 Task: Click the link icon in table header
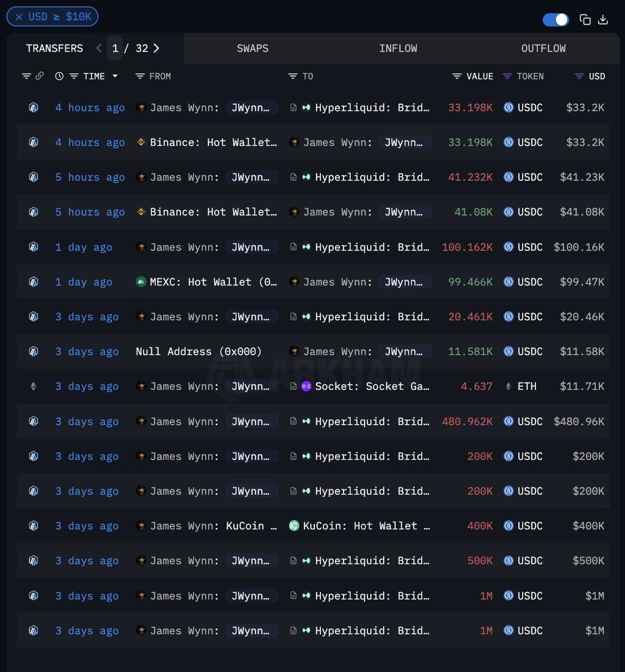point(39,76)
